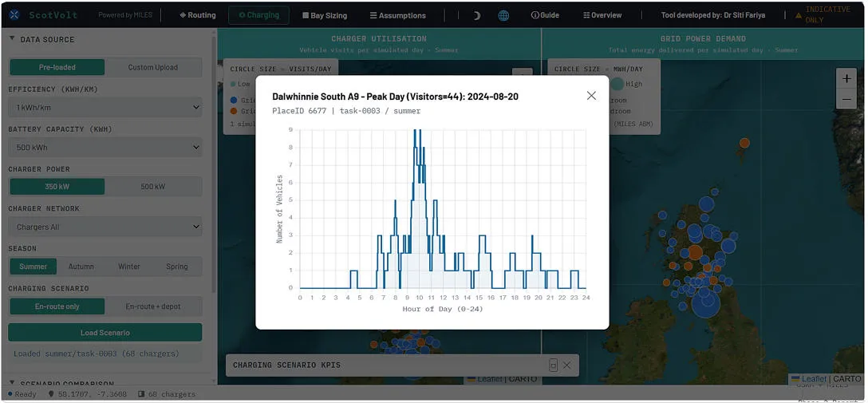Open the Overview panel

602,15
